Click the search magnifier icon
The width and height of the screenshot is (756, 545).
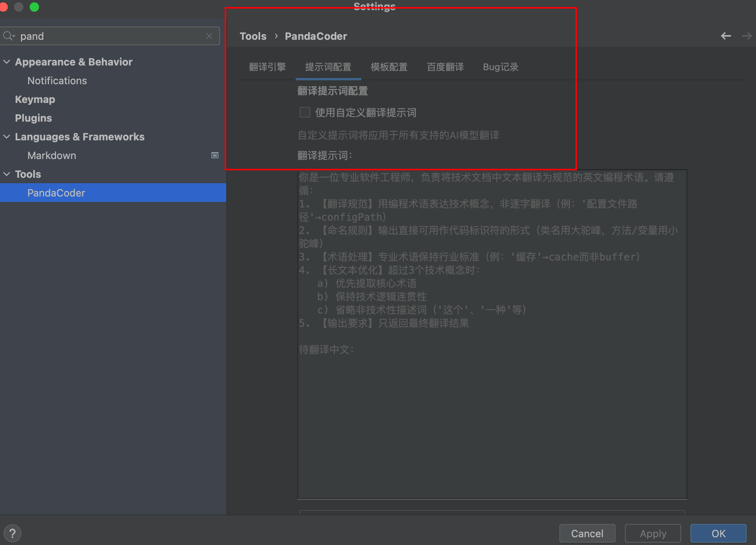[x=8, y=35]
